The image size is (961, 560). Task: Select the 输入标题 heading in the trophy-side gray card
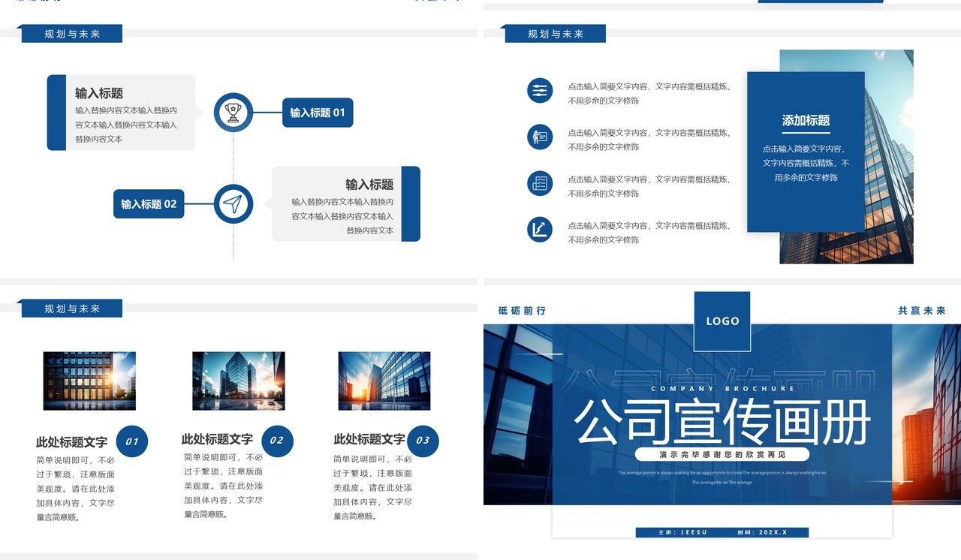click(99, 93)
